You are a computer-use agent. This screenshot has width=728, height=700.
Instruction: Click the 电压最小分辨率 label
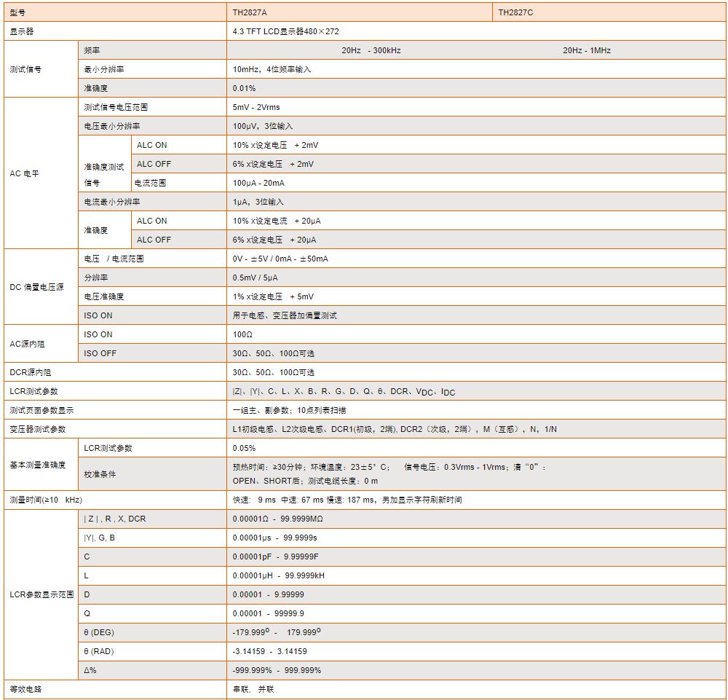coord(112,126)
